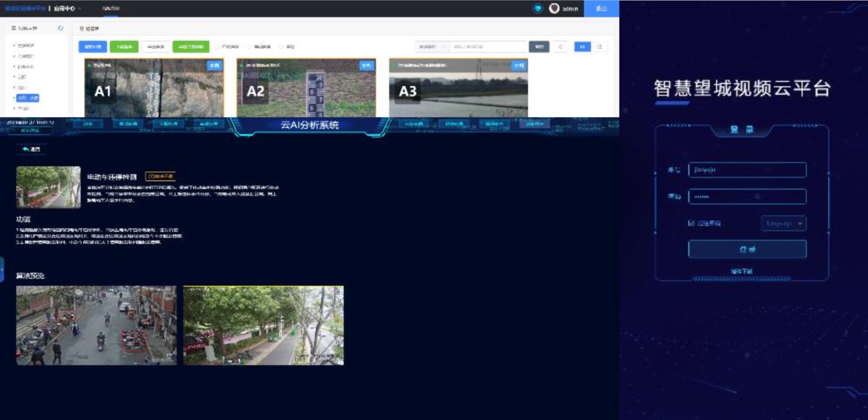Open the search type dropdown before search field
The image size is (868, 420).
[432, 47]
